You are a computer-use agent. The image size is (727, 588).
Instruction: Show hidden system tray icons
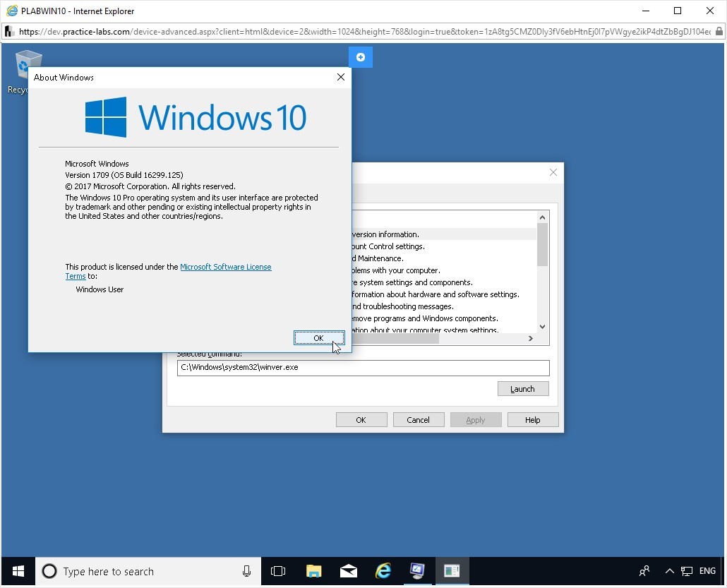[670, 571]
